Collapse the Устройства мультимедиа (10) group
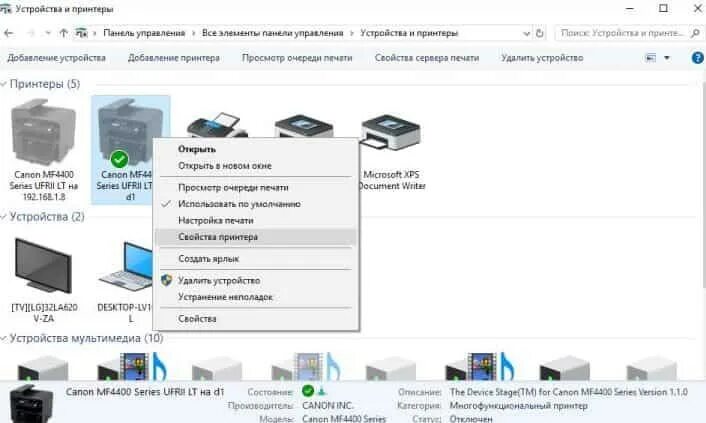This screenshot has width=706, height=423. point(4,338)
